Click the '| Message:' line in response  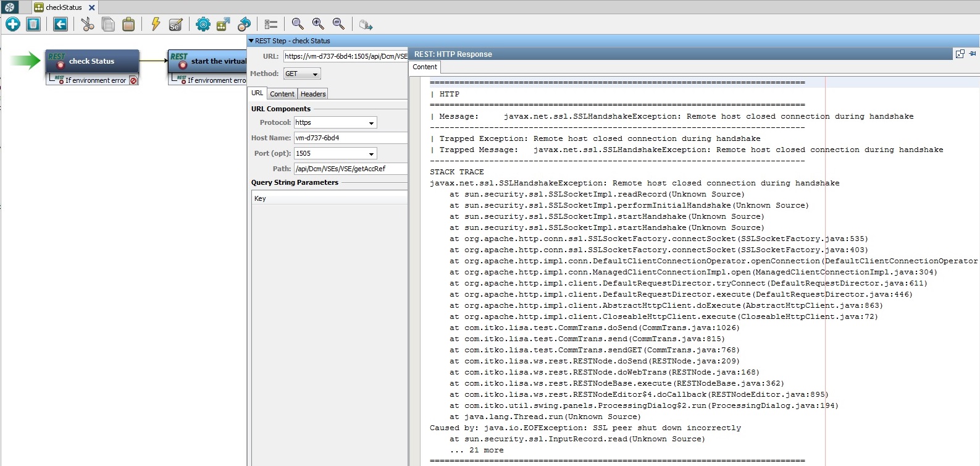[x=672, y=116]
